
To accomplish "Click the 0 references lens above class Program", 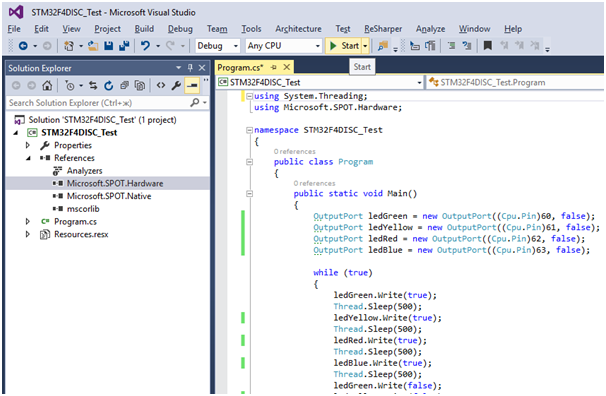I will pyautogui.click(x=294, y=151).
